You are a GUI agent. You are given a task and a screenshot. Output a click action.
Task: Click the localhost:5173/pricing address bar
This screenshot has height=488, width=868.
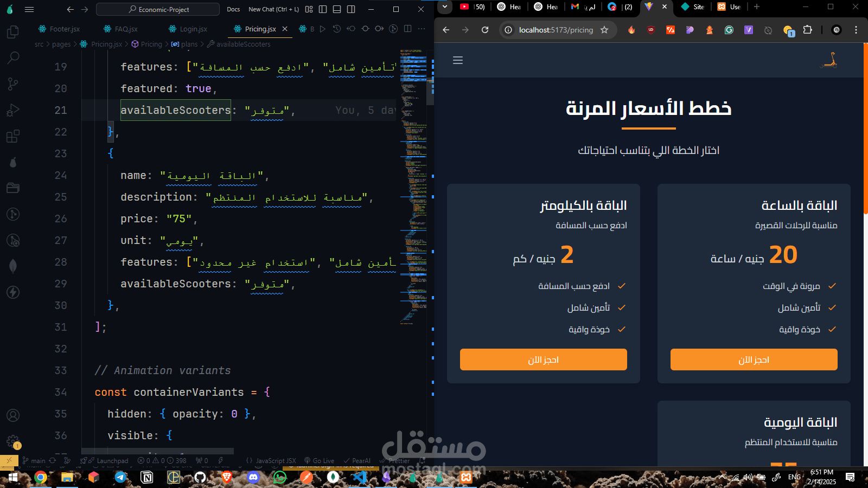556,30
